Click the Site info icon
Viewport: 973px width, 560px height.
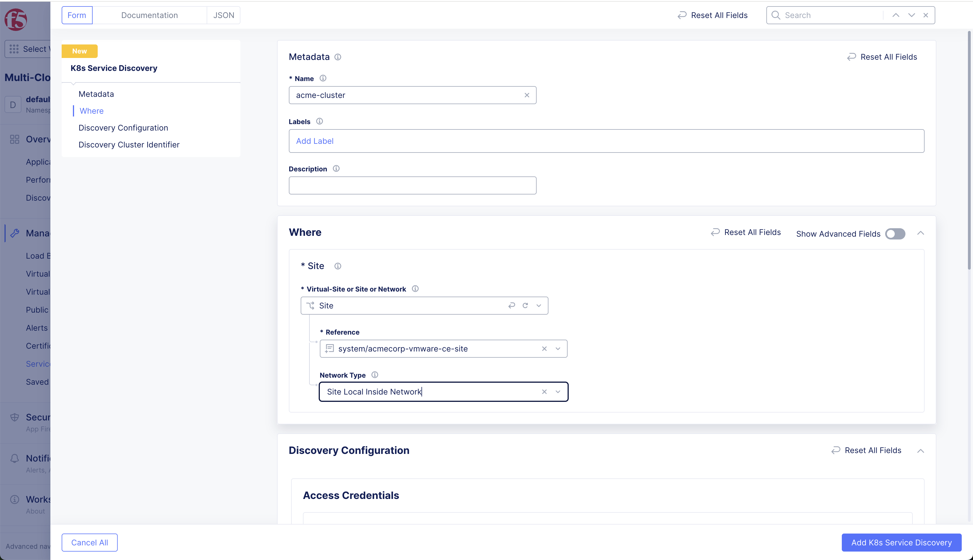click(x=338, y=266)
